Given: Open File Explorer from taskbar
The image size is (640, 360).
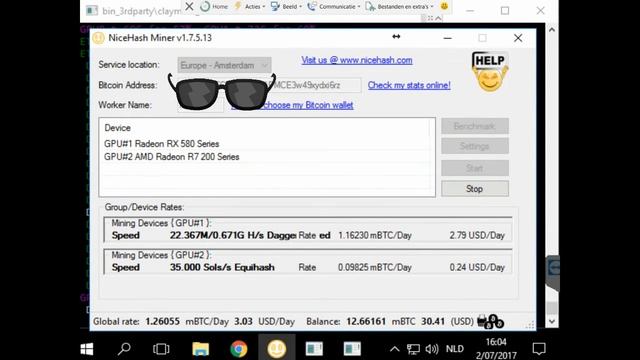Looking at the screenshot, I should pyautogui.click(x=200, y=349).
